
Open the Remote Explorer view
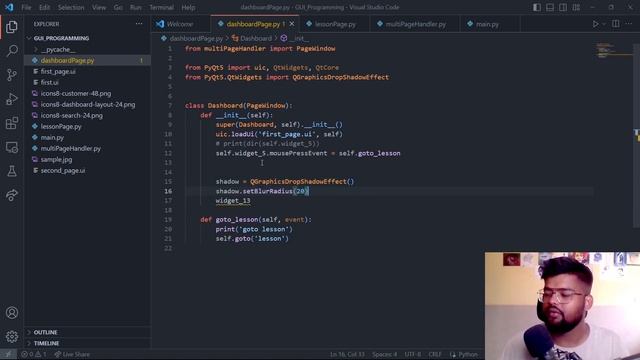(12, 147)
